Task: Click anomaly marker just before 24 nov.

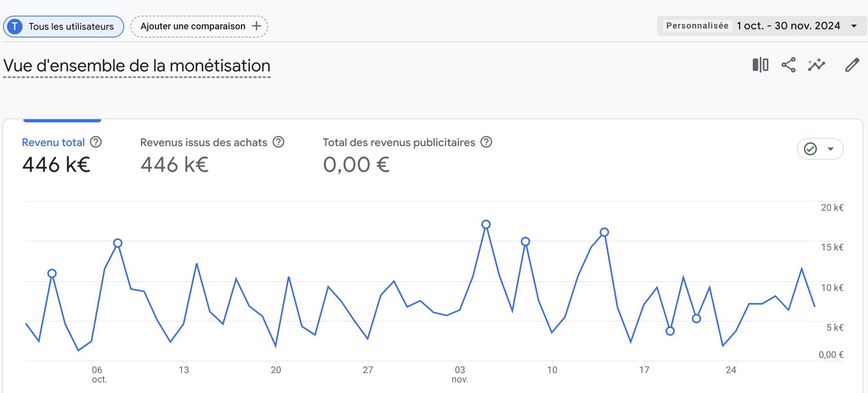Action: 697,318
